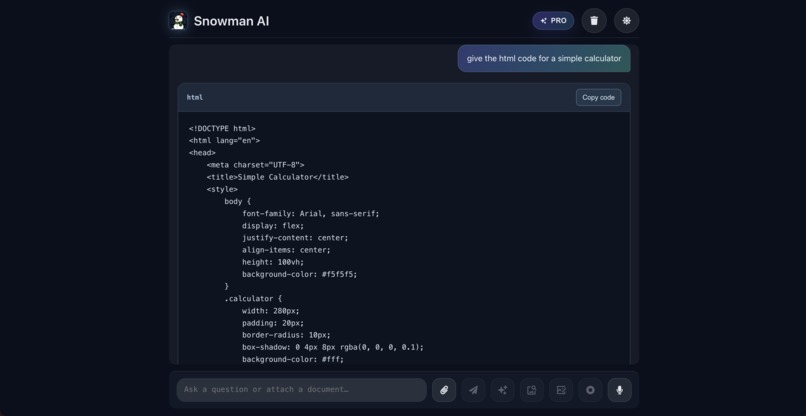Viewport: 806px width, 416px height.
Task: Click the Snowman AI title text
Action: (x=231, y=21)
